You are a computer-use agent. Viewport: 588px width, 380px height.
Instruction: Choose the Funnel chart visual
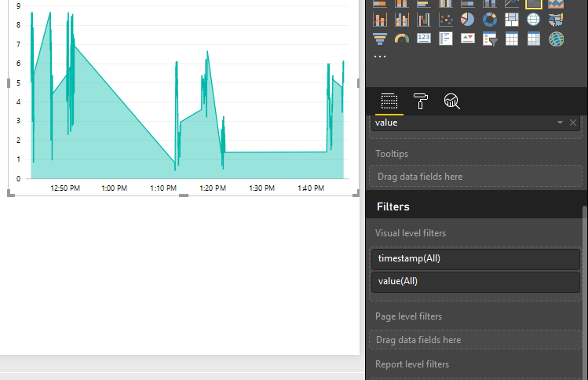[x=380, y=38]
